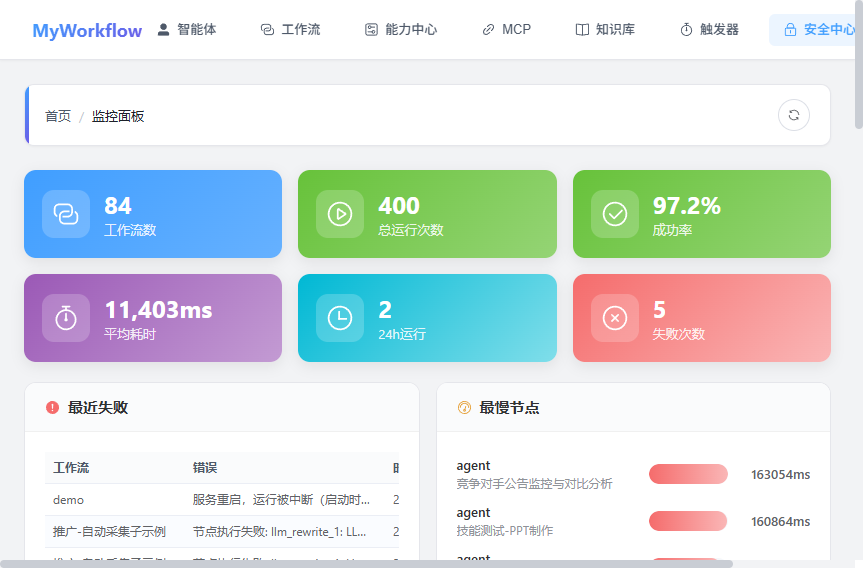Select the MCP navigation item
Image resolution: width=863 pixels, height=568 pixels.
coord(506,30)
